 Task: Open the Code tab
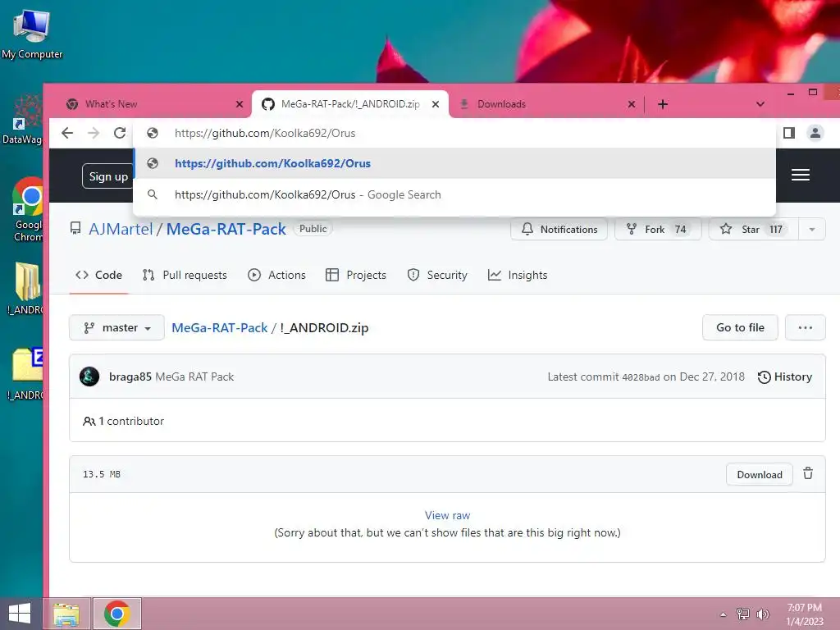click(98, 275)
